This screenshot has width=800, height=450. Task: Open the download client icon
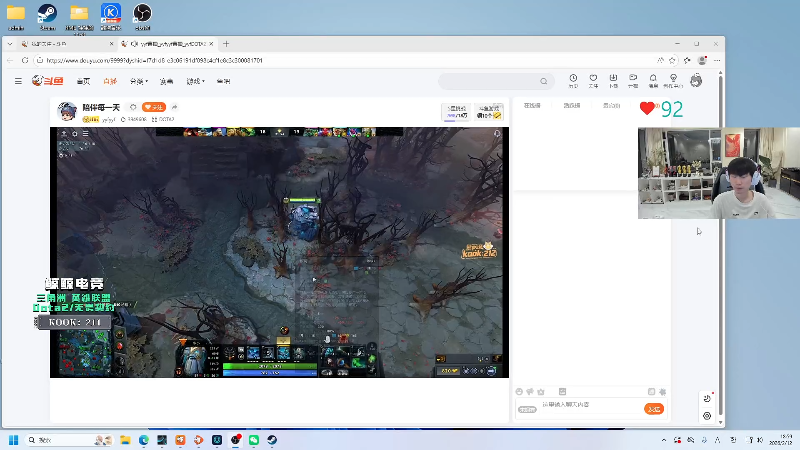(613, 81)
